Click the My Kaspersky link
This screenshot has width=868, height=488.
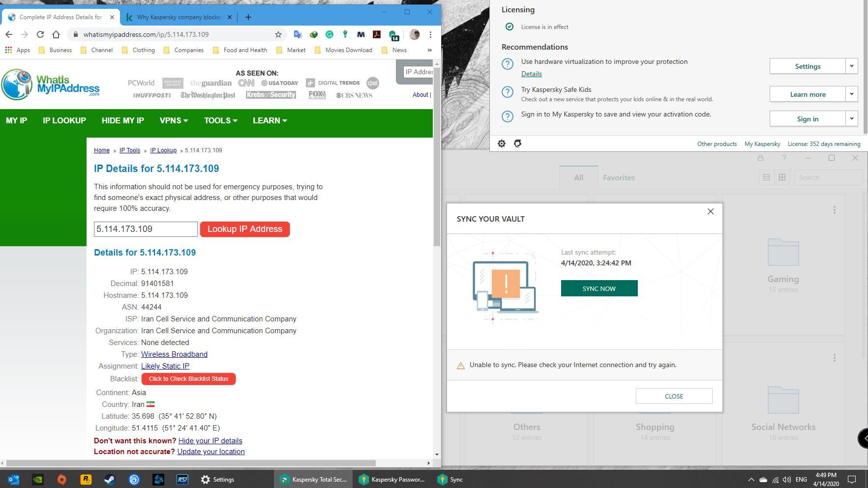click(x=762, y=144)
